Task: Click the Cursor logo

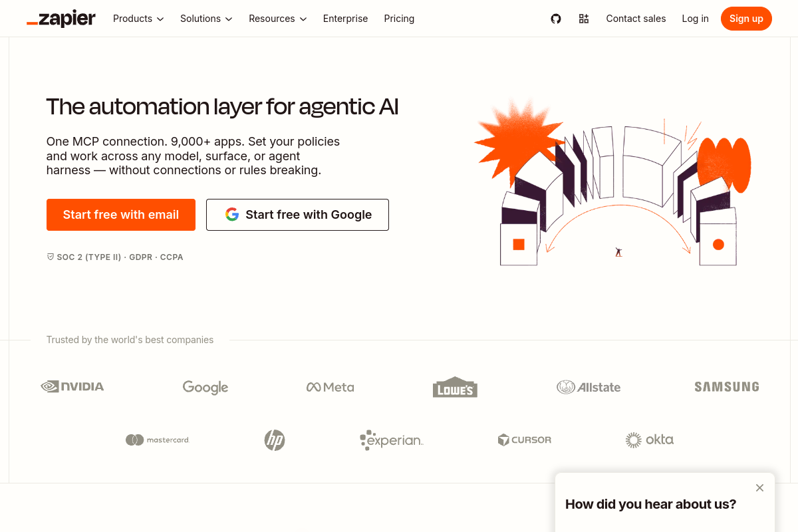Action: click(525, 440)
